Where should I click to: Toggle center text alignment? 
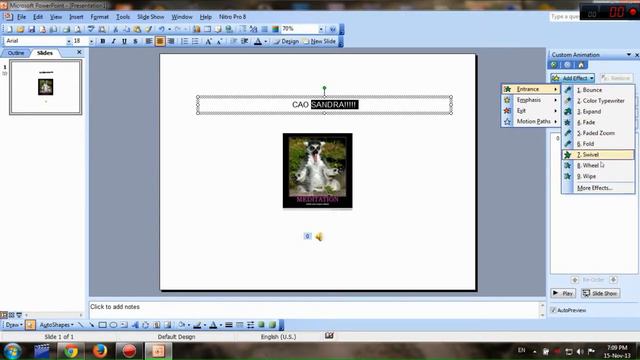[x=160, y=41]
